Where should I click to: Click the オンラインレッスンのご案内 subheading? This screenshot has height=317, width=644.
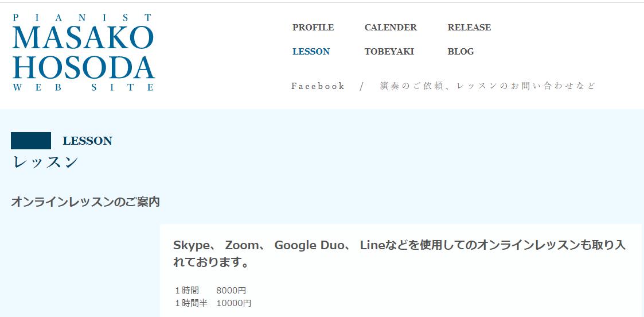85,202
